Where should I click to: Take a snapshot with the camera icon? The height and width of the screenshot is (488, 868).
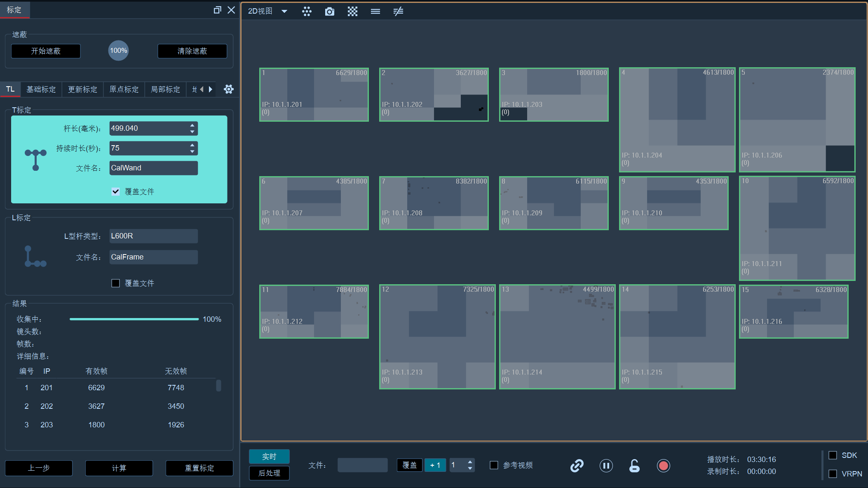[x=329, y=12]
